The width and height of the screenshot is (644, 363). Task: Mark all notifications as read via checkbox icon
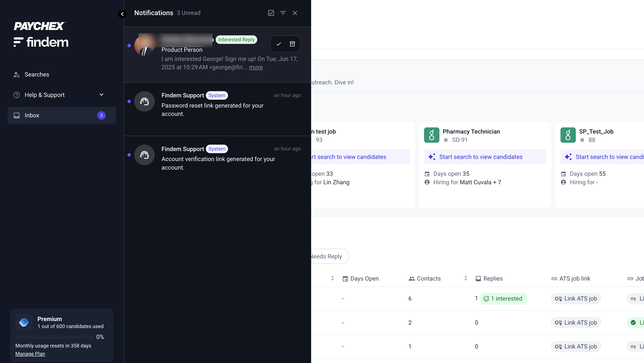271,13
